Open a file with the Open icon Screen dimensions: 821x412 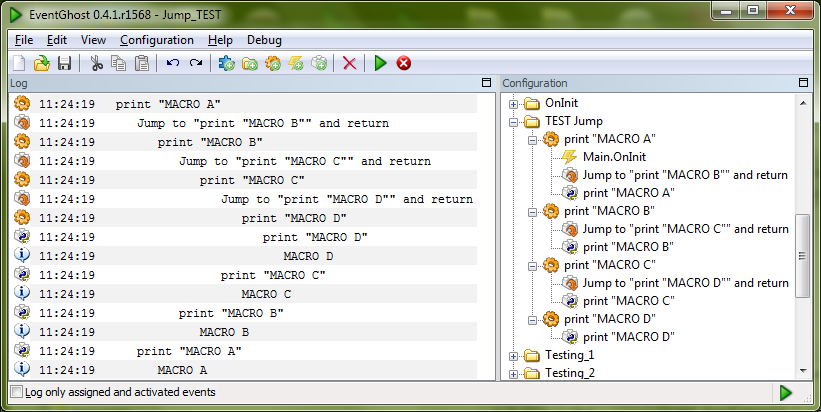41,63
